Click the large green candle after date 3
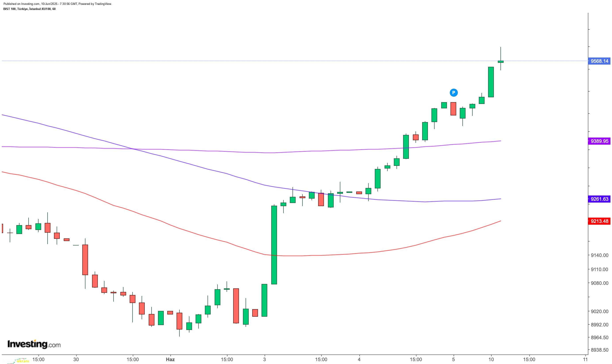612x364 pixels. (274, 245)
